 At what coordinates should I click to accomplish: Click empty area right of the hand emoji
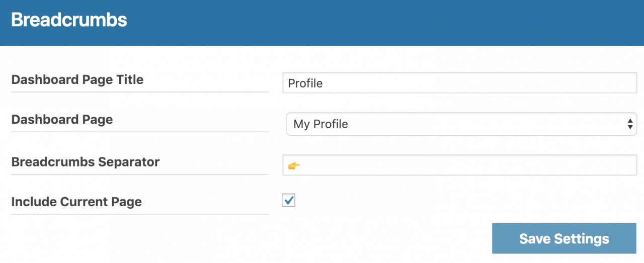[453, 165]
